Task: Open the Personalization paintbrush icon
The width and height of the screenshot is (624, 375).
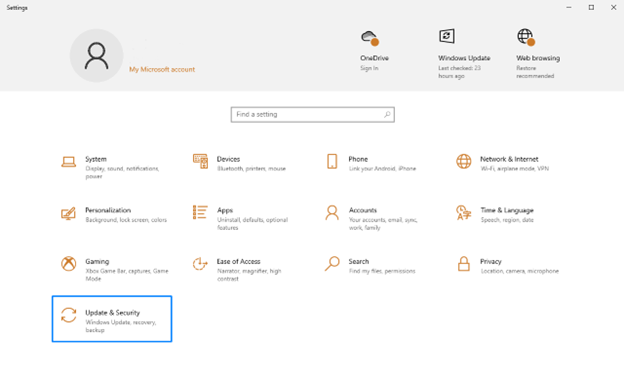Action: 68,213
